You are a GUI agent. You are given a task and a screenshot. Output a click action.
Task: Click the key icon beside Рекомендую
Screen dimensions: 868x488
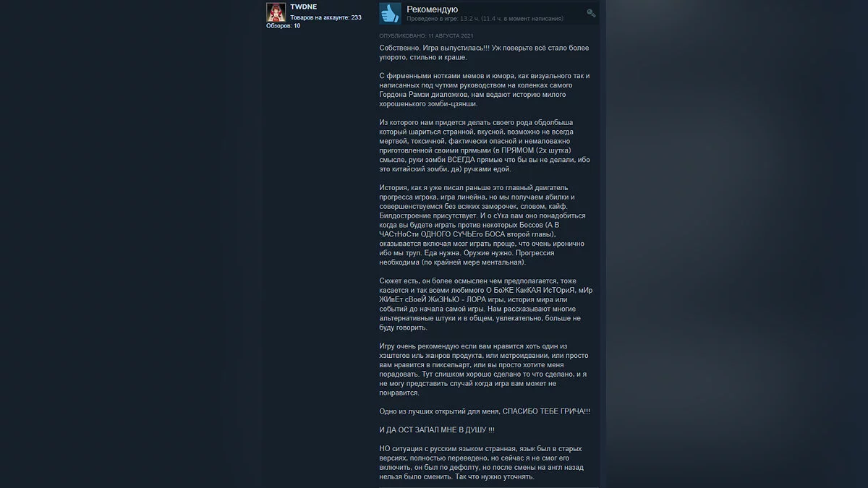[591, 13]
